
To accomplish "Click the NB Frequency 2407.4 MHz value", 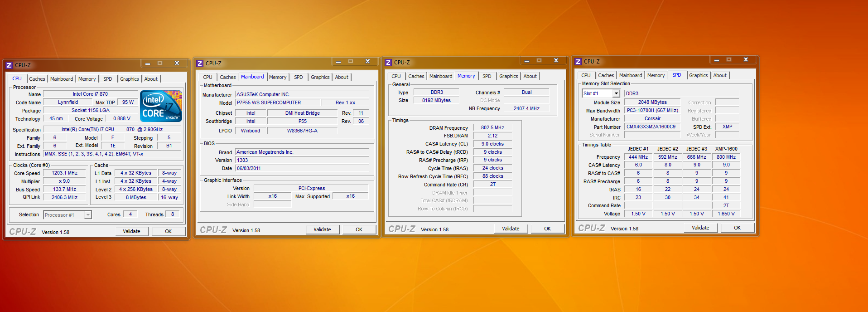I will click(x=526, y=109).
